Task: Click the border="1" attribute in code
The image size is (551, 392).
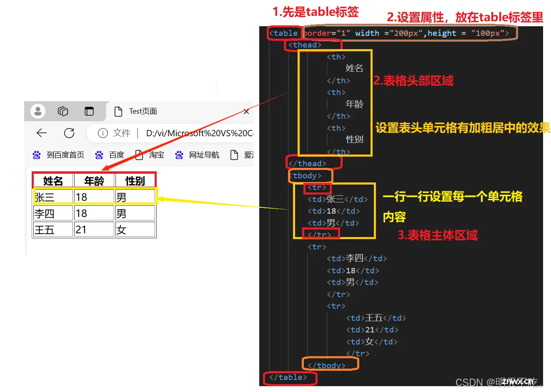Action: [x=327, y=33]
